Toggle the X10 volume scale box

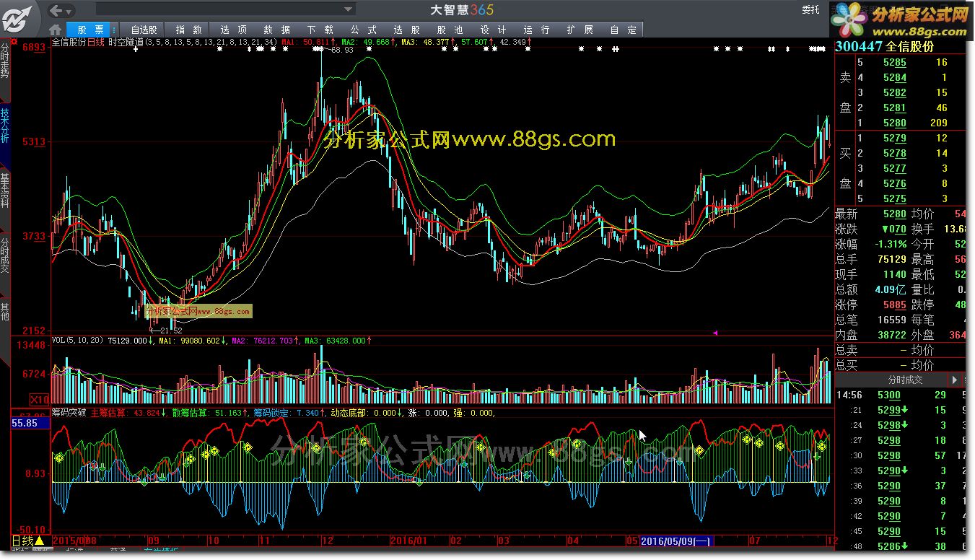click(39, 399)
